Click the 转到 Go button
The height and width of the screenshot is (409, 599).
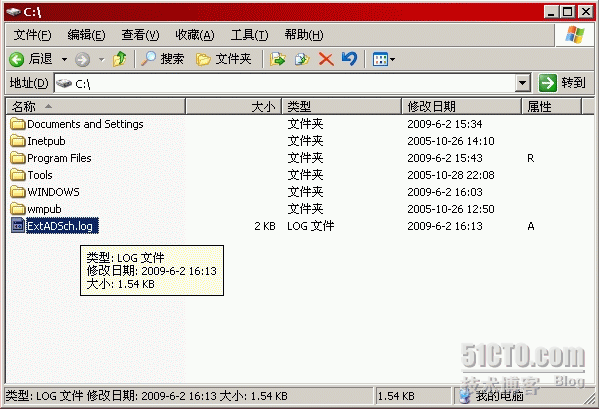562,83
